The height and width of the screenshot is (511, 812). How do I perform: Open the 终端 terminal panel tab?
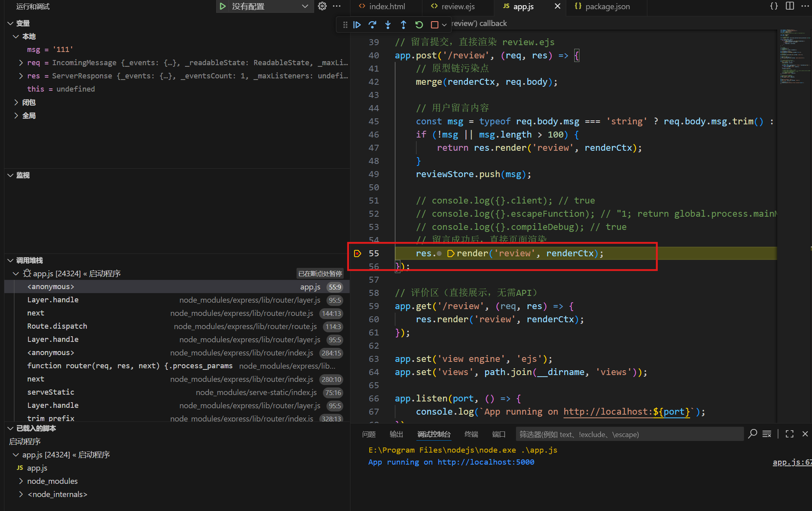(471, 434)
